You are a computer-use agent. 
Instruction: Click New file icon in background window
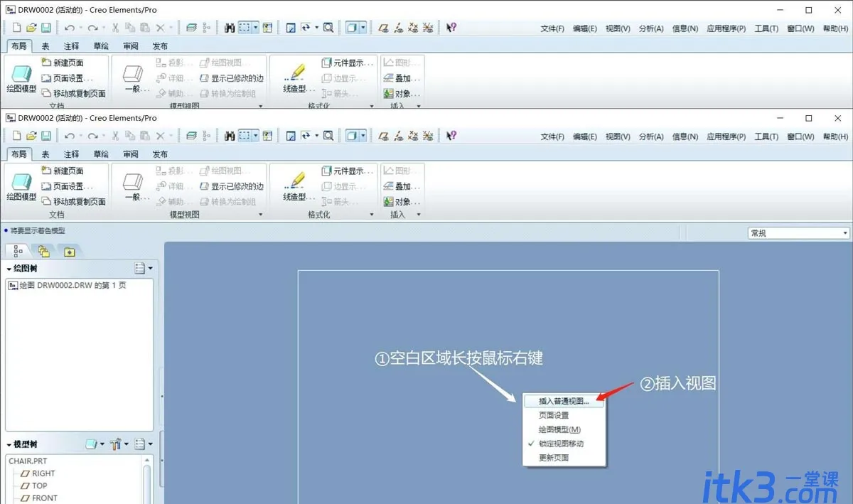pos(17,28)
